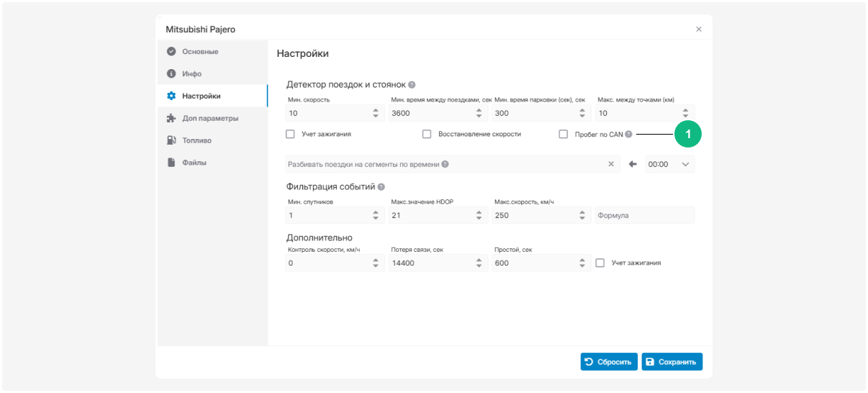Enable the Учет зажигания checkbox under trip detector
Viewport: 868px width, 393px height.
291,134
